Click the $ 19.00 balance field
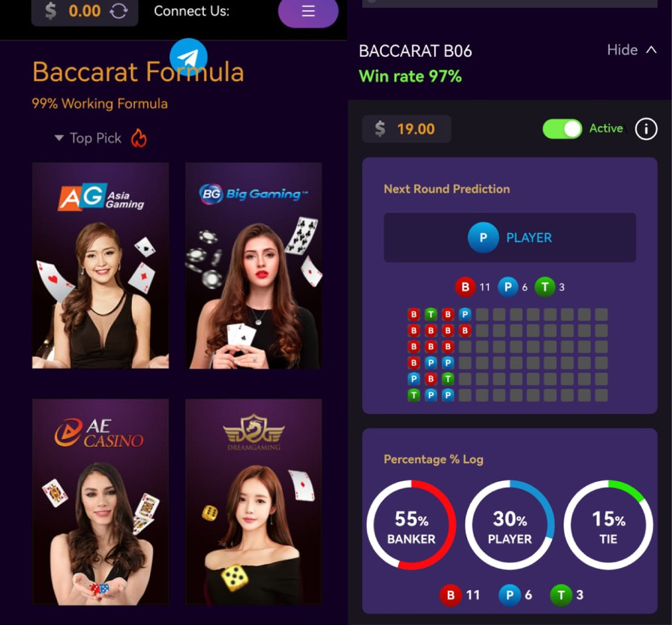672x625 pixels. coord(407,129)
